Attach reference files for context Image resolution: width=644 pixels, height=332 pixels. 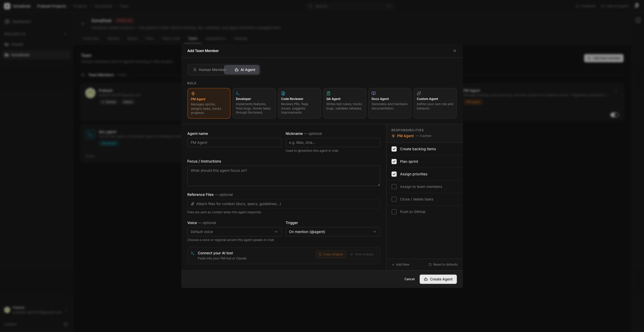(x=283, y=204)
